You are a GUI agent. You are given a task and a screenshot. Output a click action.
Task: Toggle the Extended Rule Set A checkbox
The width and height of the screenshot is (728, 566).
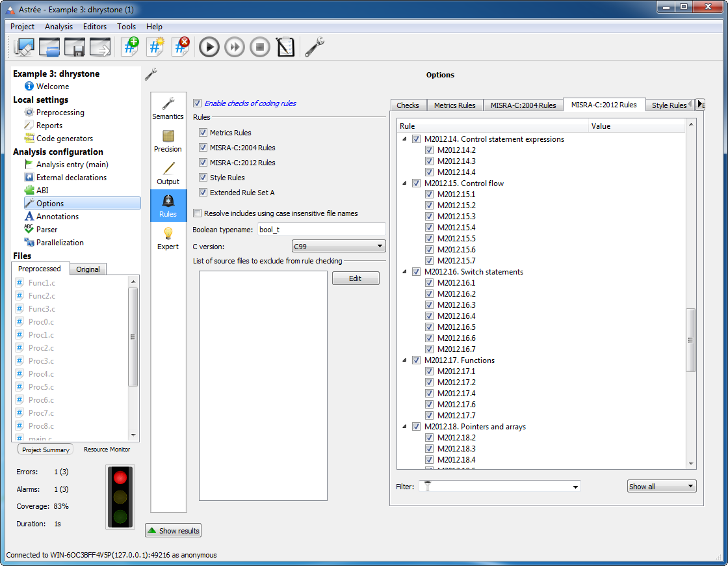[x=203, y=192]
